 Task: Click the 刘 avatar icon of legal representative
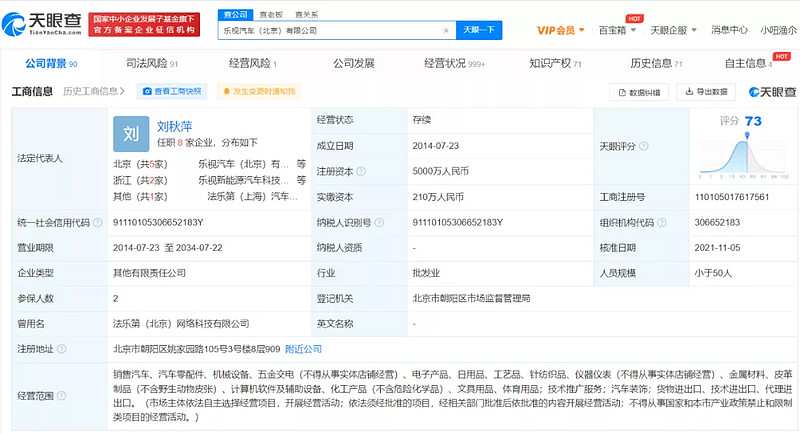[x=131, y=134]
